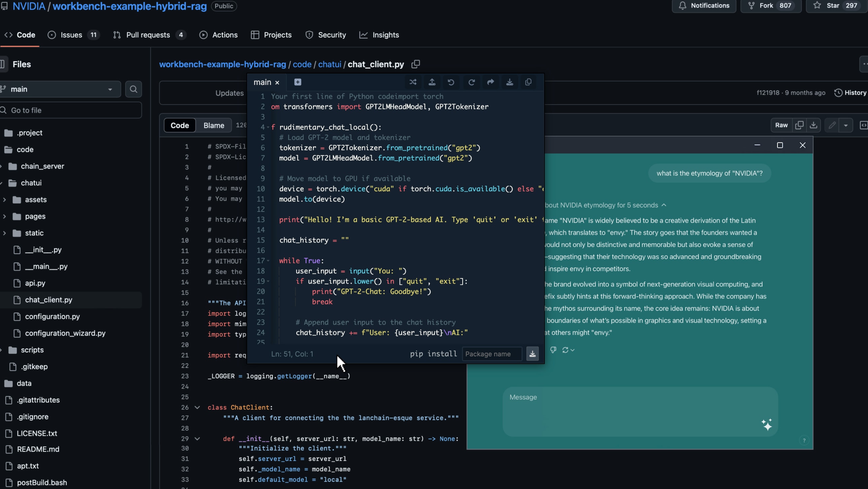Viewport: 868px width, 489px height.
Task: Collapse the thinking summary chevron
Action: pyautogui.click(x=664, y=205)
